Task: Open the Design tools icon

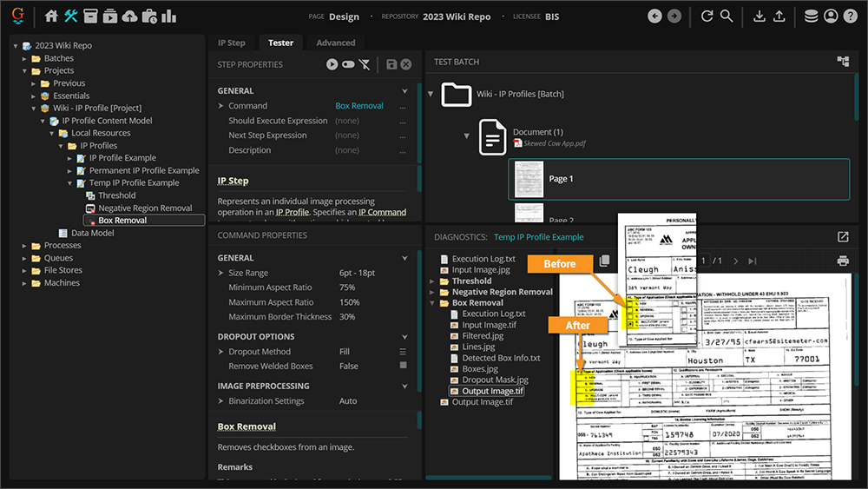Action: click(x=70, y=17)
